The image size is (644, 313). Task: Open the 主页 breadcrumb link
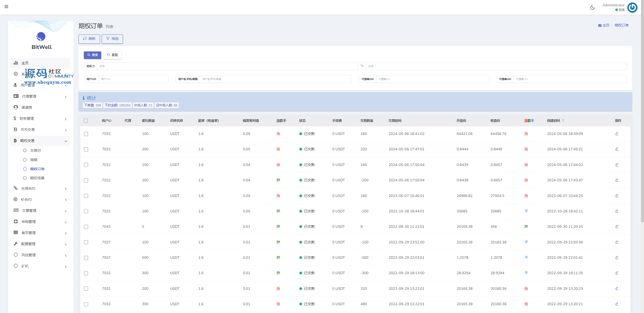604,25
